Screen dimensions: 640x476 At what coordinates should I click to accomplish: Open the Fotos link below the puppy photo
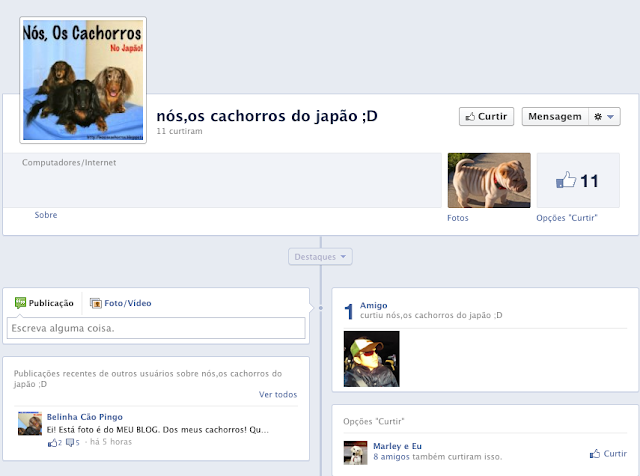click(458, 218)
